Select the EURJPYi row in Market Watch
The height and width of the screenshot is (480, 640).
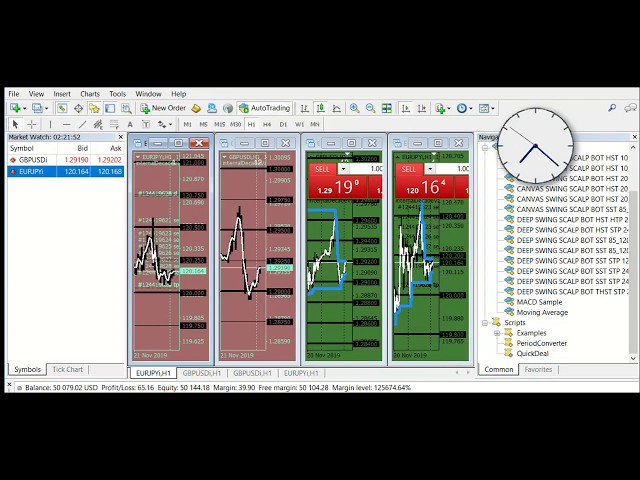pos(30,171)
